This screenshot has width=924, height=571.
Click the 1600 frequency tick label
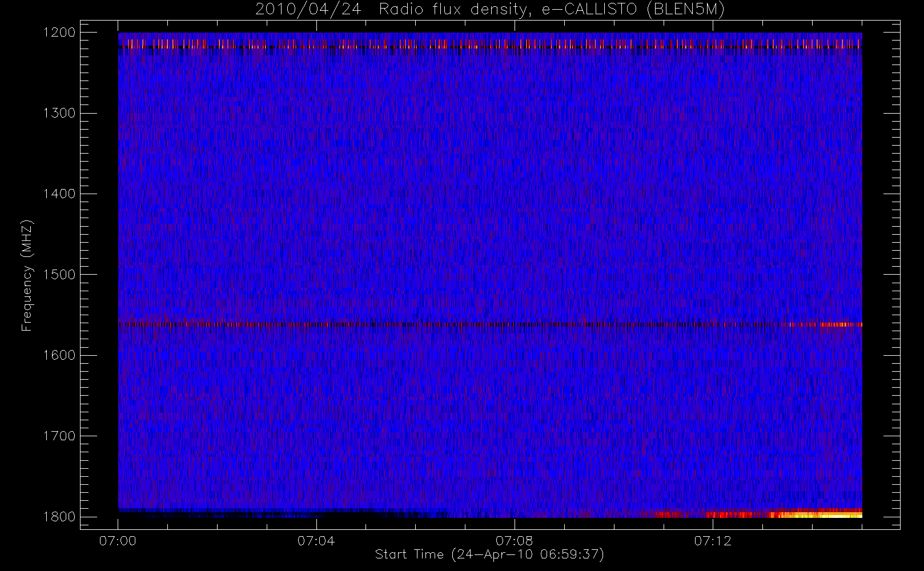coord(59,355)
